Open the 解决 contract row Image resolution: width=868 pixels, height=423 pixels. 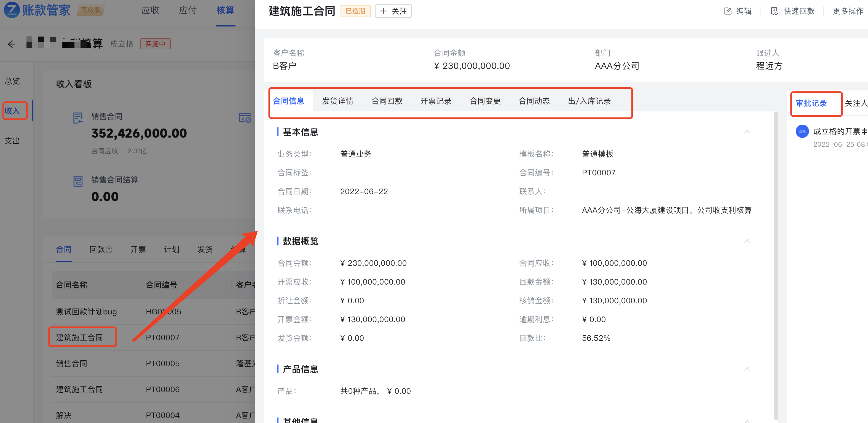(153, 413)
